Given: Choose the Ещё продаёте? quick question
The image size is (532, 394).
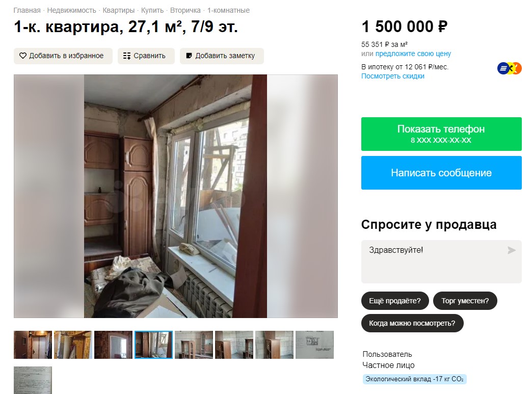Looking at the screenshot, I should point(395,301).
